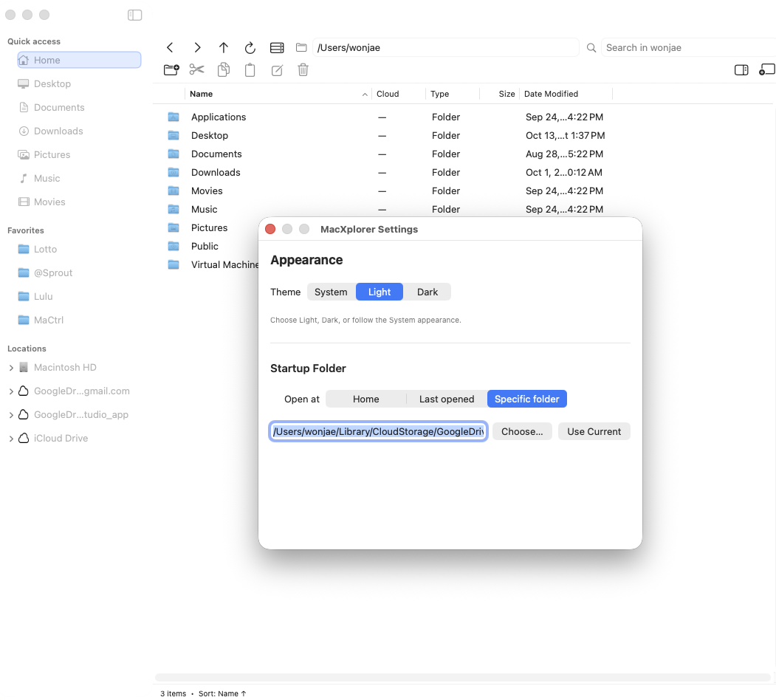Sort by the Cloud column header

398,94
